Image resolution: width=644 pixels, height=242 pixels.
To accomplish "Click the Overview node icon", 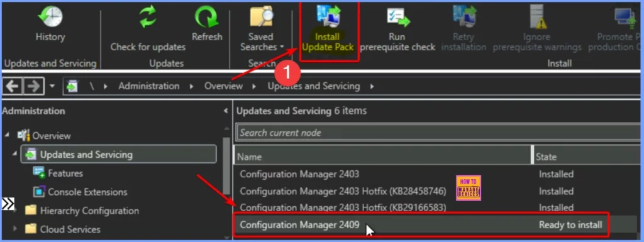I will 23,135.
